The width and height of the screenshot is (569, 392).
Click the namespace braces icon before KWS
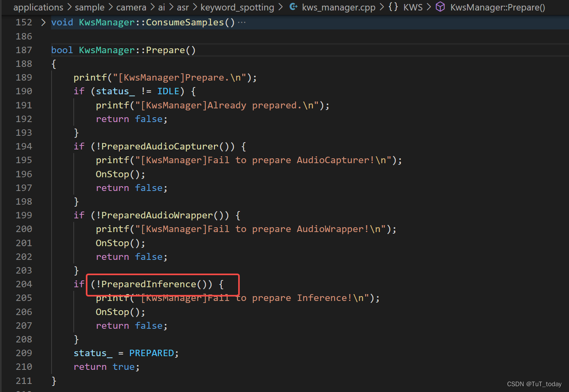pyautogui.click(x=393, y=7)
